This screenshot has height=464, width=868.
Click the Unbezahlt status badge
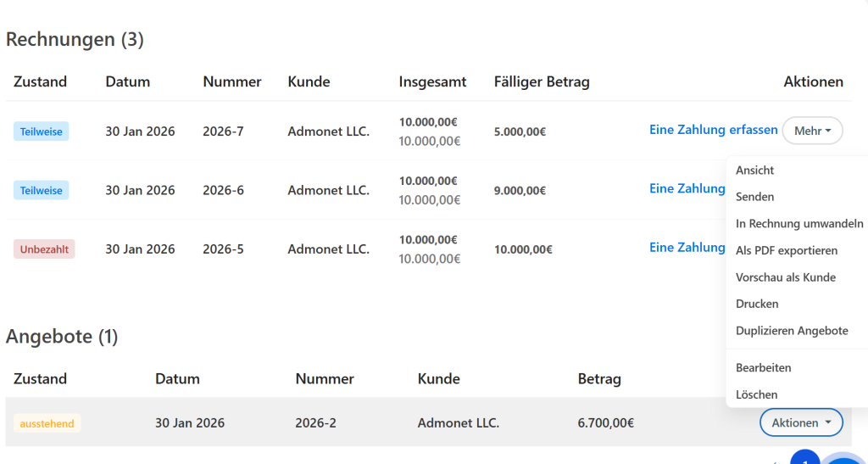(x=44, y=249)
